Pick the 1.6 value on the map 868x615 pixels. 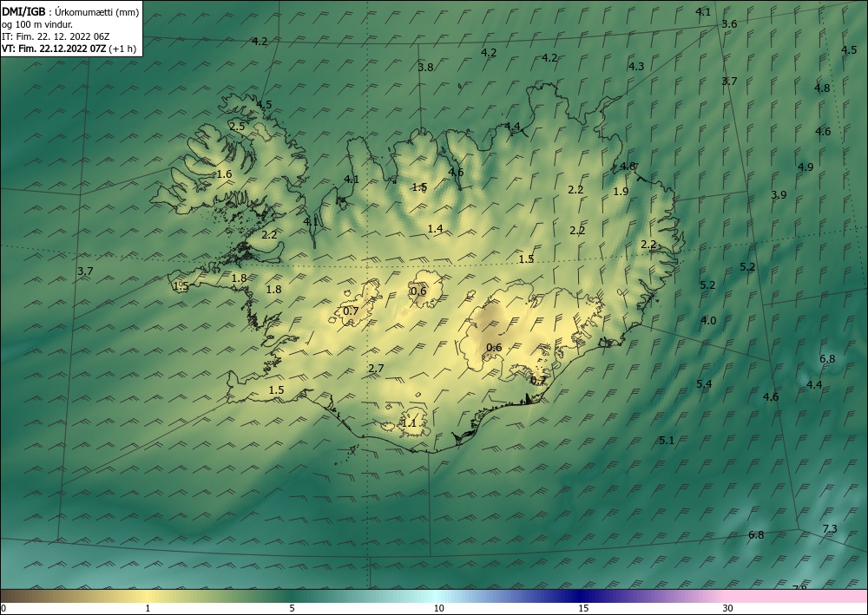[224, 174]
